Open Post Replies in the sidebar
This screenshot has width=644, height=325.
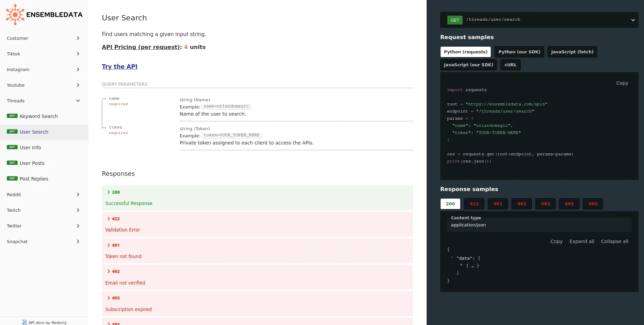[x=44, y=179]
